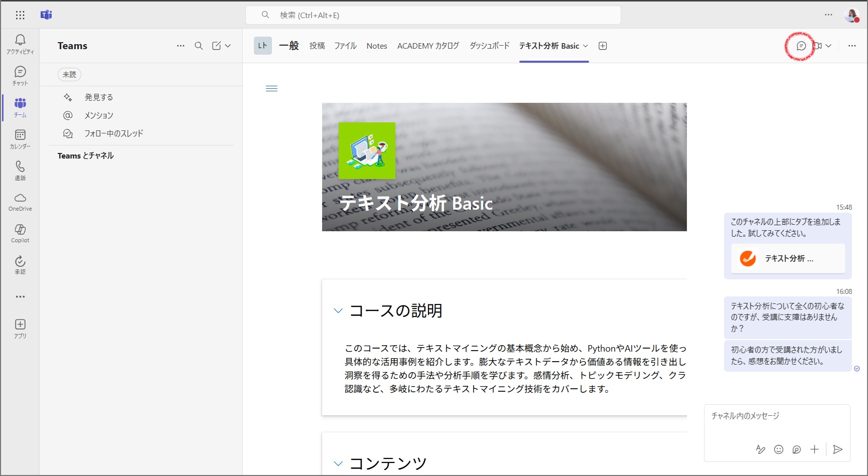Open more compose actions plus icon
868x476 pixels.
815,449
